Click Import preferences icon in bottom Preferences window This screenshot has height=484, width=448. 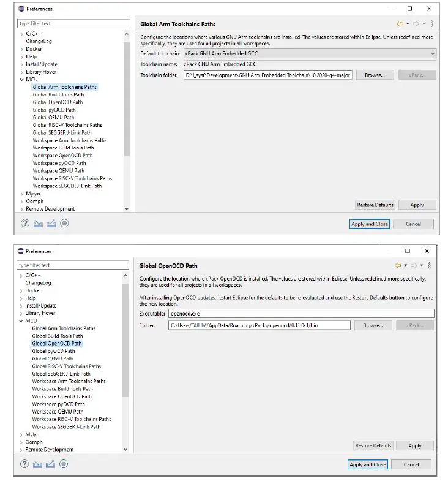(37, 464)
